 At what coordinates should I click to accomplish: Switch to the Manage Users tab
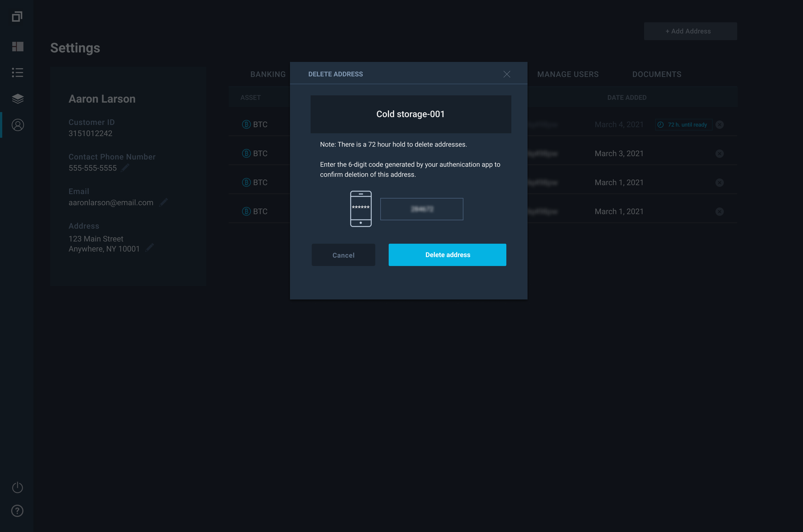point(568,74)
